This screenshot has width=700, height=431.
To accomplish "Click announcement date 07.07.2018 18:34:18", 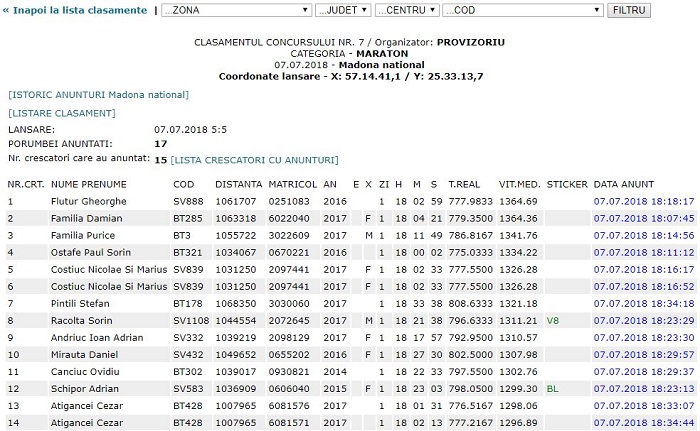I will pos(644,303).
